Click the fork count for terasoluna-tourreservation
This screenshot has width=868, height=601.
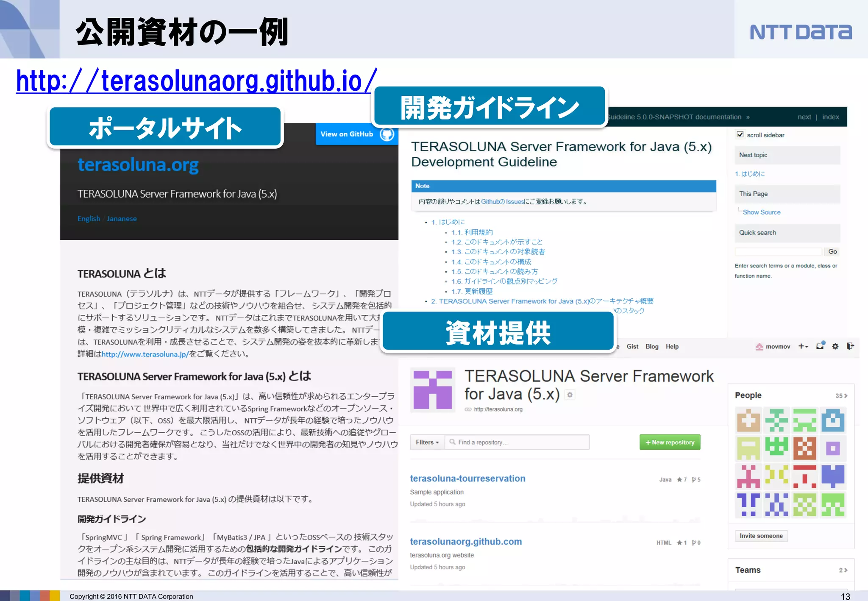[696, 480]
